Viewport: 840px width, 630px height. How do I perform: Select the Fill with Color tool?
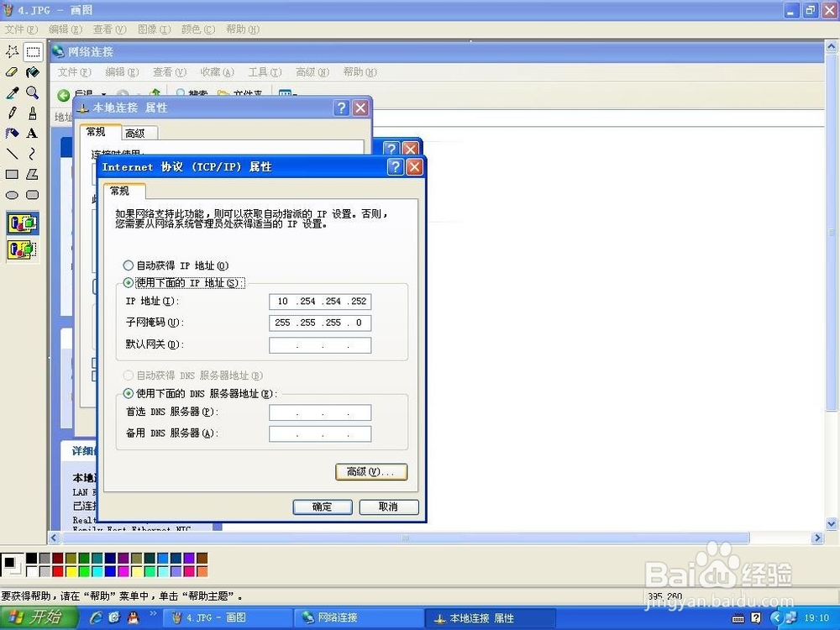point(32,72)
